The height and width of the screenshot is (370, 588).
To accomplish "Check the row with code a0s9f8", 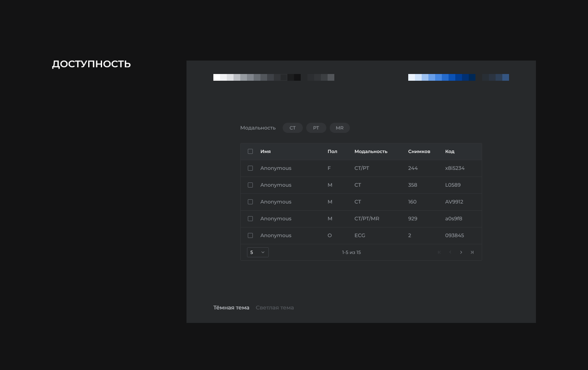I will tap(250, 219).
